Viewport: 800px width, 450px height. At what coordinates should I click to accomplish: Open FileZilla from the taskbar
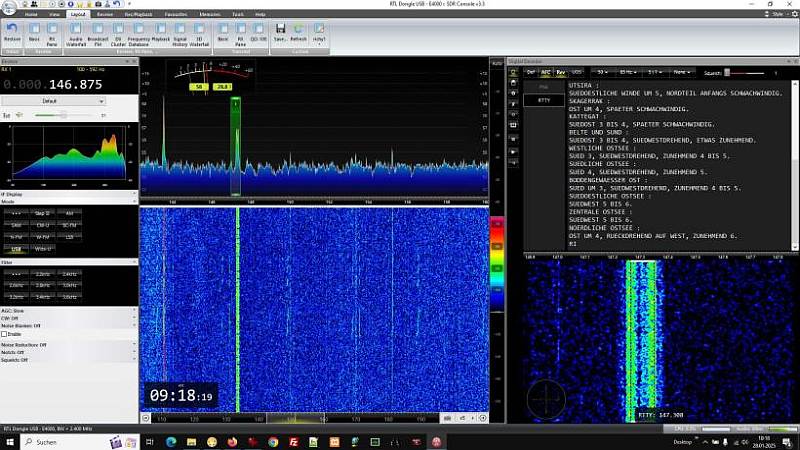293,442
